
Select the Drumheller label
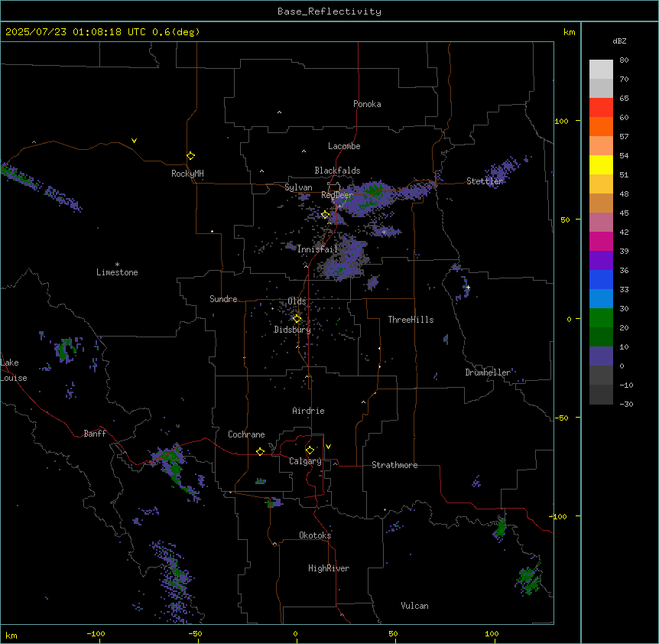pos(488,372)
